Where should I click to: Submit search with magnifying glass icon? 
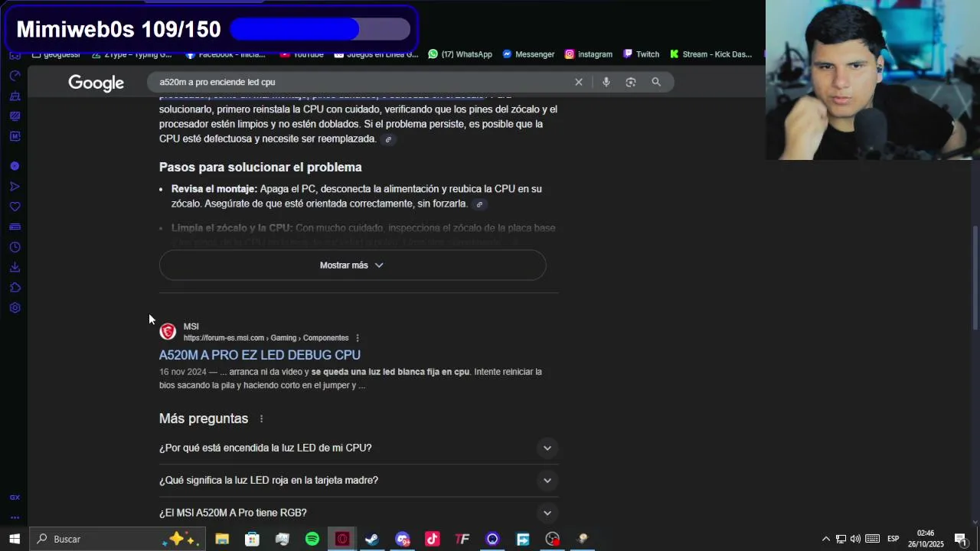click(x=656, y=82)
